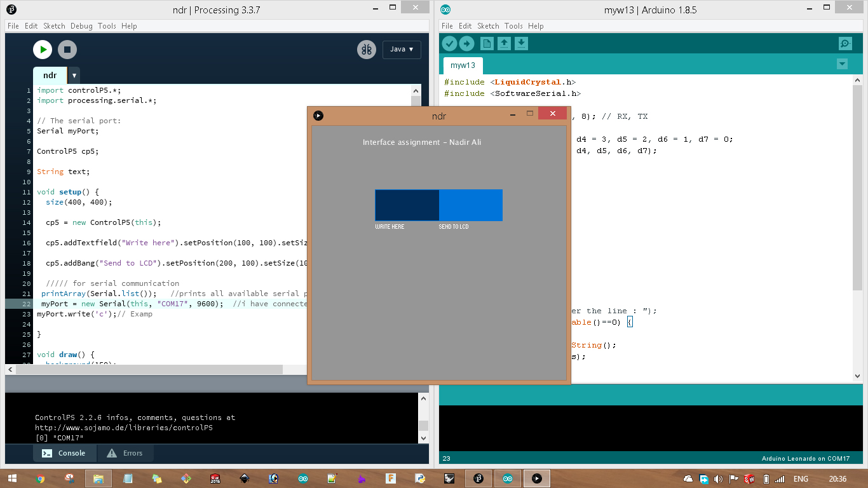Click the Processing editor horizontal scrollbar

[x=149, y=369]
